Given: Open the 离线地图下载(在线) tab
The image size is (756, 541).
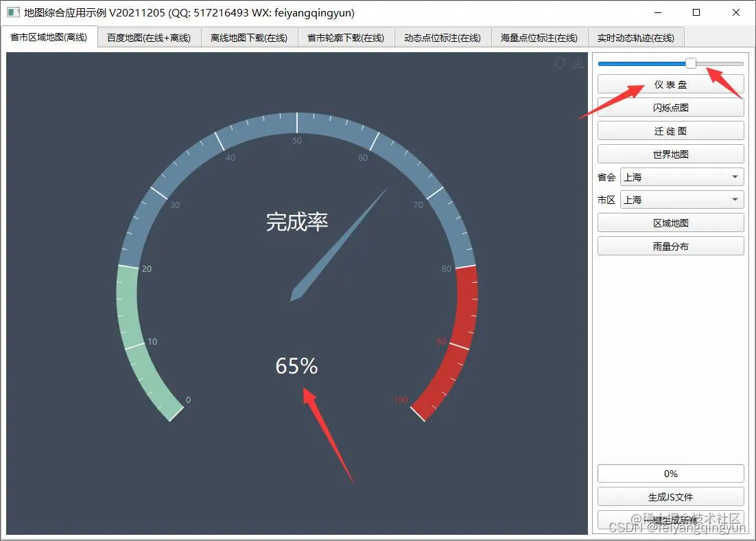Looking at the screenshot, I should [x=248, y=38].
